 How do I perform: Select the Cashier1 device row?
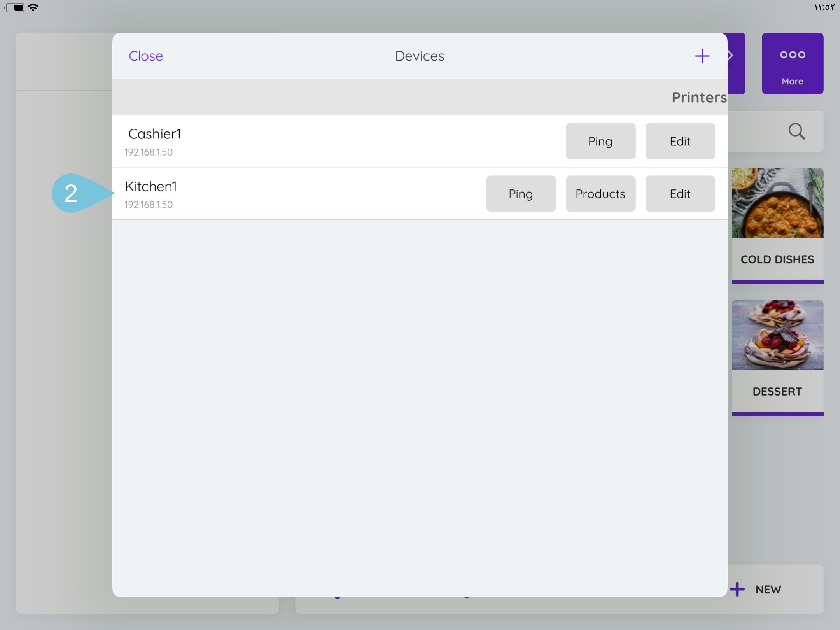[x=272, y=141]
